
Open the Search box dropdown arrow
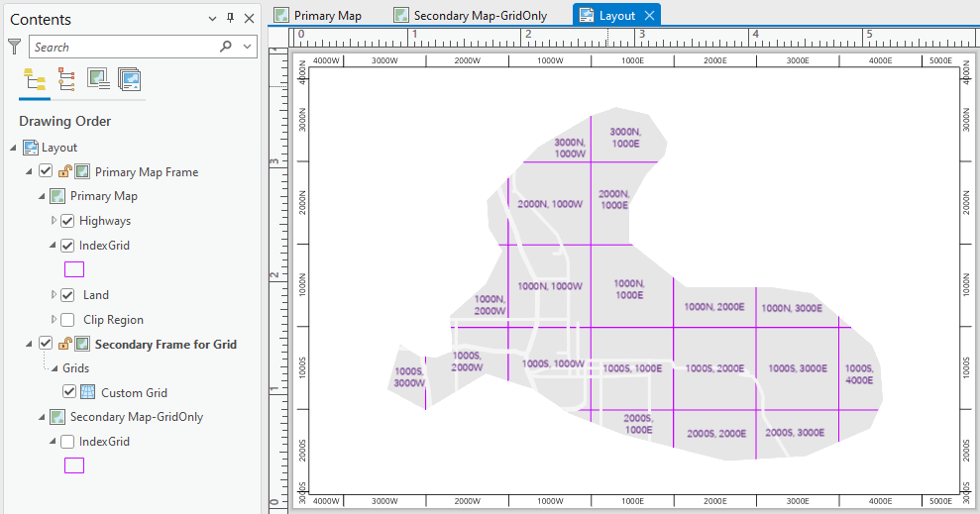coord(247,47)
